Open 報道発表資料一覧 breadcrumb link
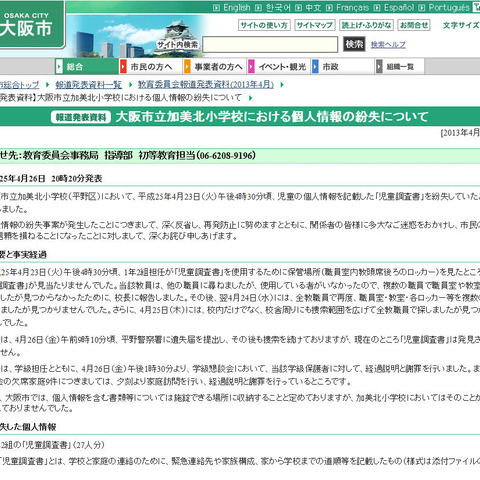Viewport: 480px width, 480px height. tap(89, 85)
